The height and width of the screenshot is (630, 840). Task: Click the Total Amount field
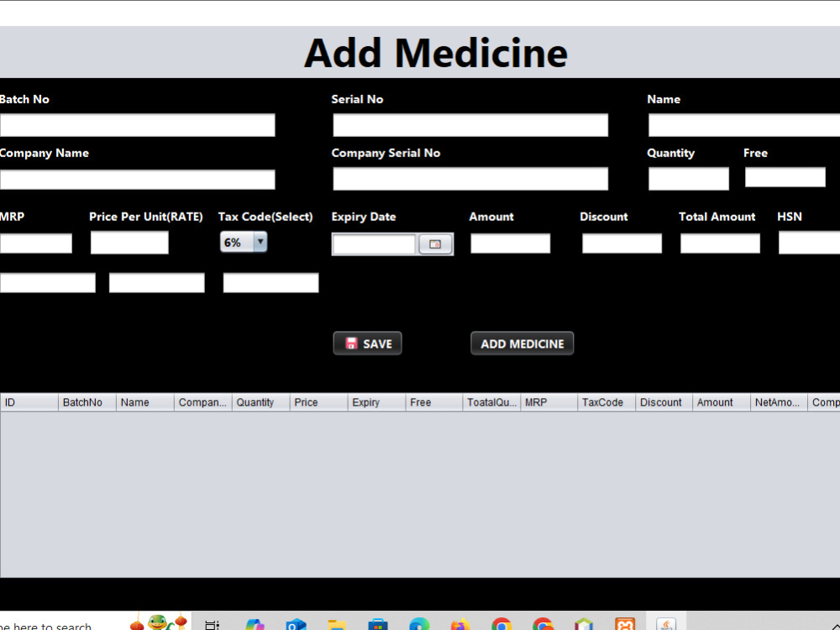(720, 244)
